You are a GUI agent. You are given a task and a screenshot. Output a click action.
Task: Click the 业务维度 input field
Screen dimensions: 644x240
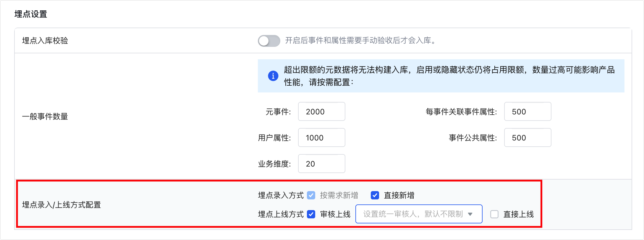click(x=321, y=164)
